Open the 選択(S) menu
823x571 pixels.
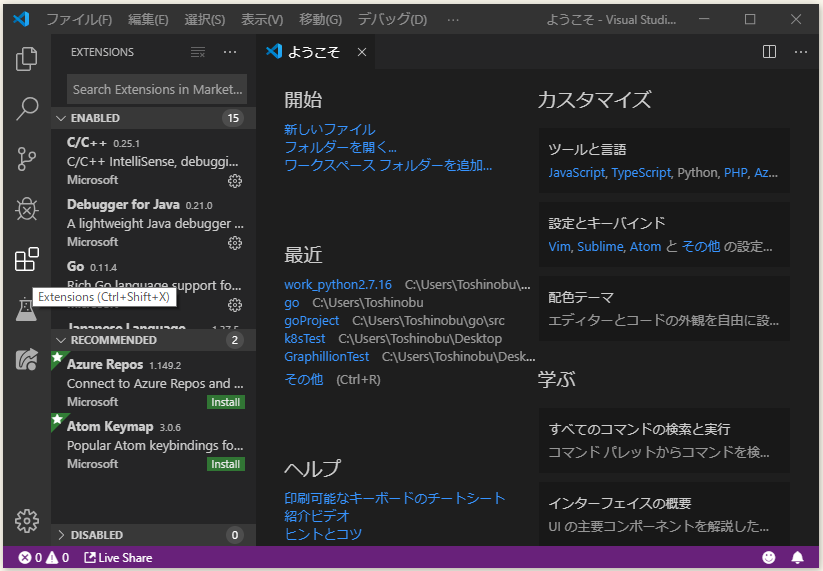point(205,20)
